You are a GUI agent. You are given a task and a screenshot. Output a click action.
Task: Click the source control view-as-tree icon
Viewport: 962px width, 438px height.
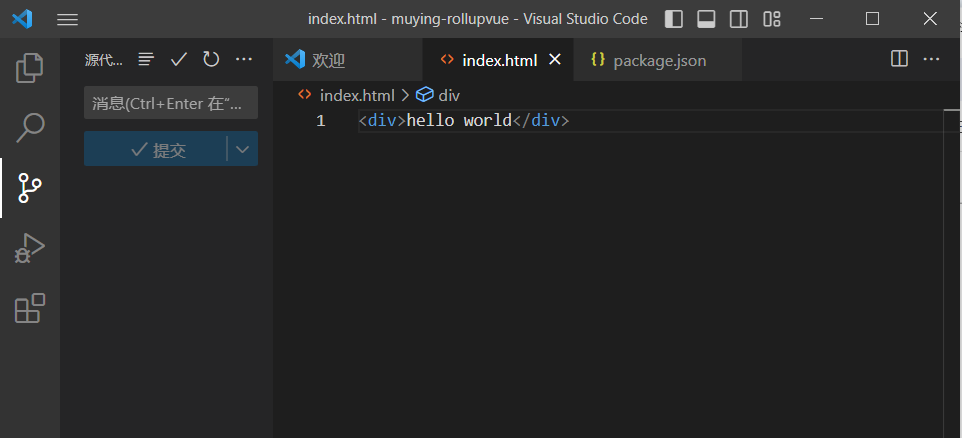146,60
